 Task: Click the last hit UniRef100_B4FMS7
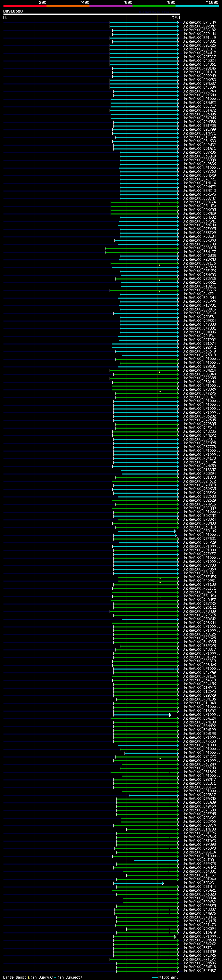(x=199, y=971)
